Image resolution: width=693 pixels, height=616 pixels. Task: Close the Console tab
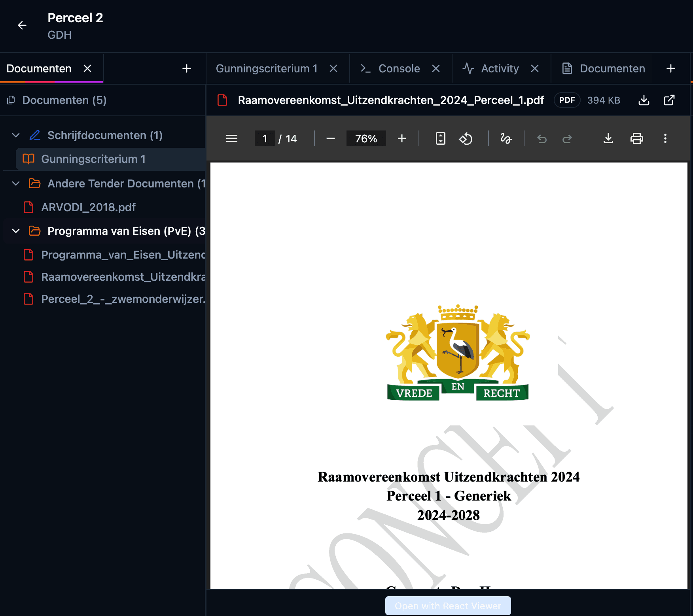(x=436, y=68)
